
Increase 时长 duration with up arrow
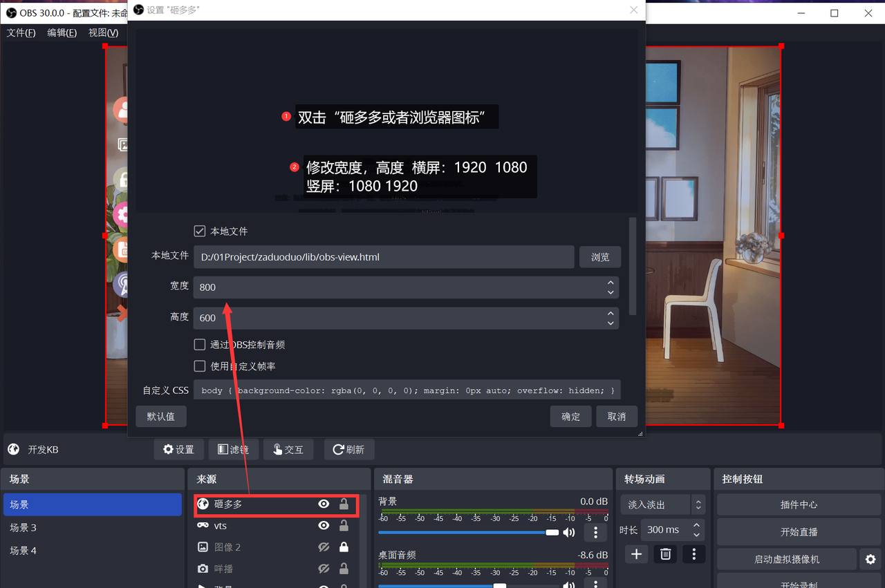click(x=696, y=525)
